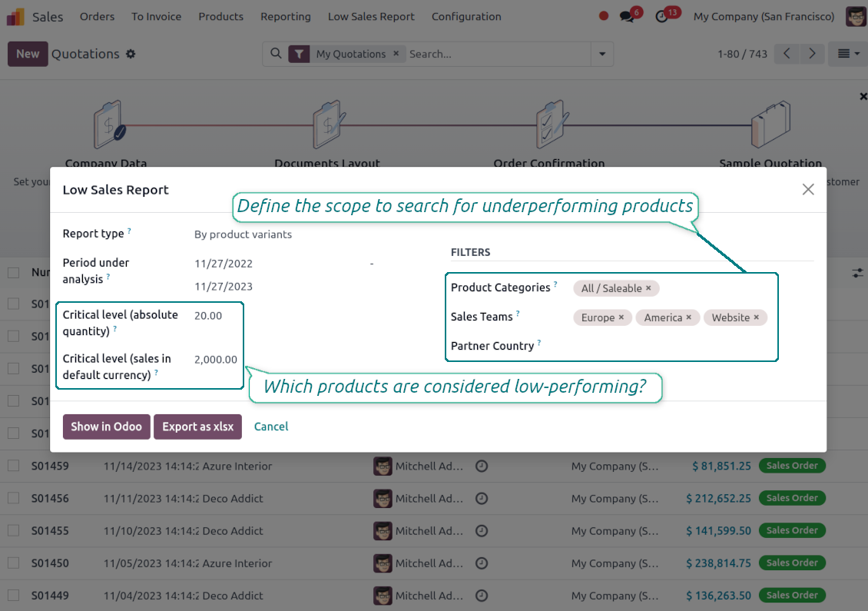868x611 pixels.
Task: Click activity clock in S01456 row
Action: 482,499
